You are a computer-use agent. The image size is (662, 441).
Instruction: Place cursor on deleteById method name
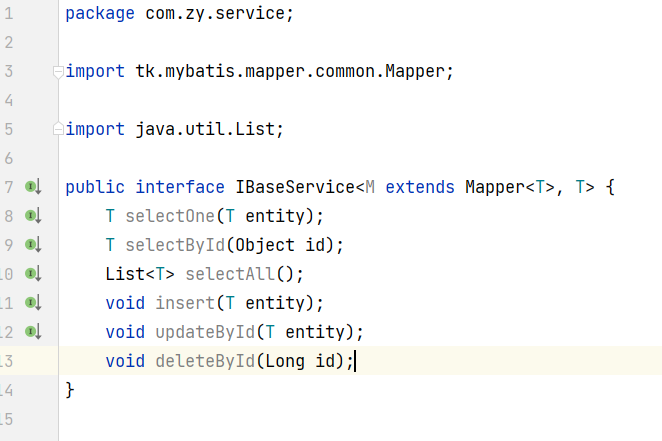(205, 361)
